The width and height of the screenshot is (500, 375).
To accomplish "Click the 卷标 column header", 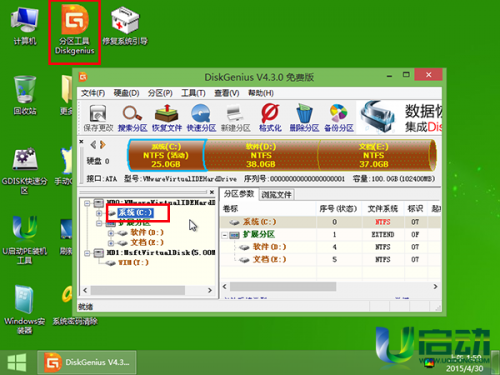I will pyautogui.click(x=268, y=209).
